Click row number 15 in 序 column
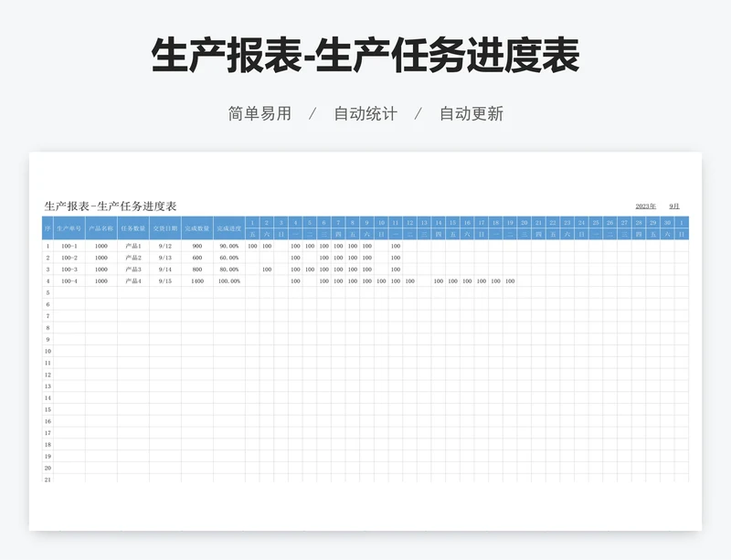Viewport: 731px width, 560px height. click(48, 409)
